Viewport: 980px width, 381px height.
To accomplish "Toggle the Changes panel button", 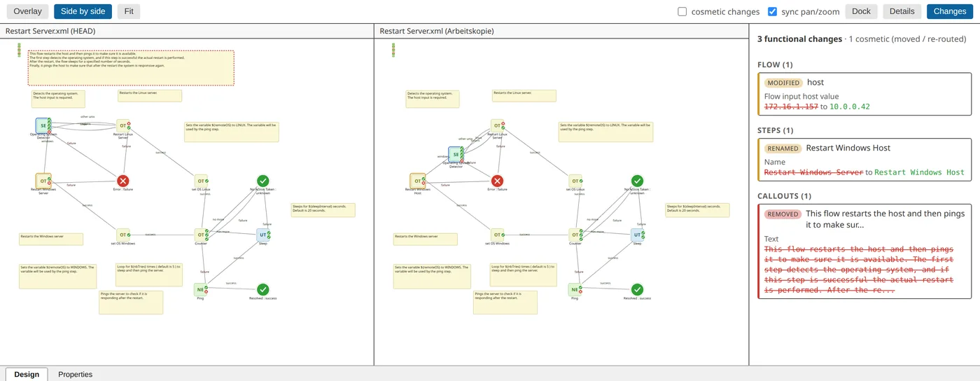I will [x=950, y=11].
